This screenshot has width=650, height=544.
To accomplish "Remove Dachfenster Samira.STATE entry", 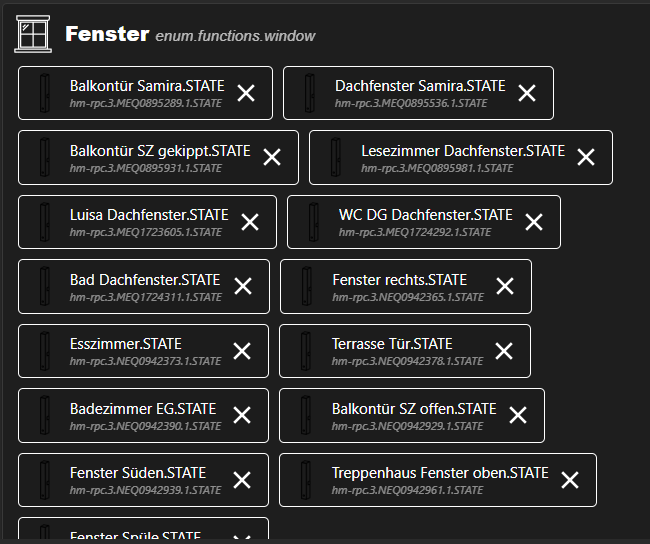I will click(527, 93).
